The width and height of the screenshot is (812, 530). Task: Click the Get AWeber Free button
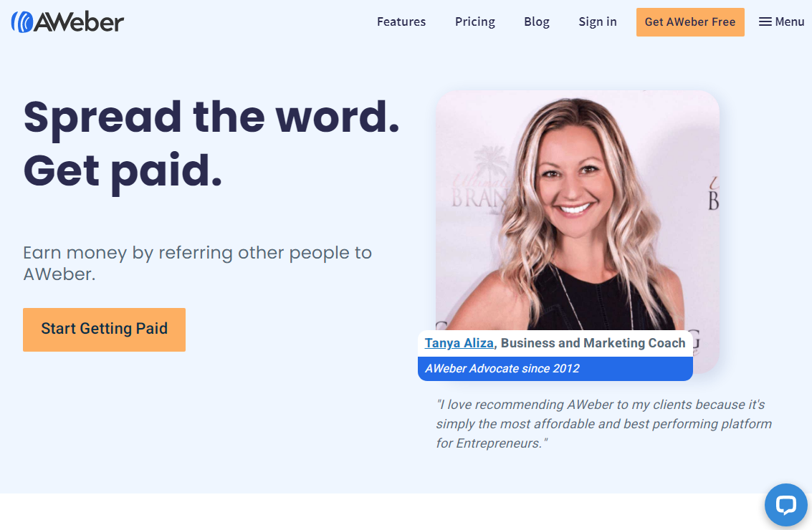689,21
